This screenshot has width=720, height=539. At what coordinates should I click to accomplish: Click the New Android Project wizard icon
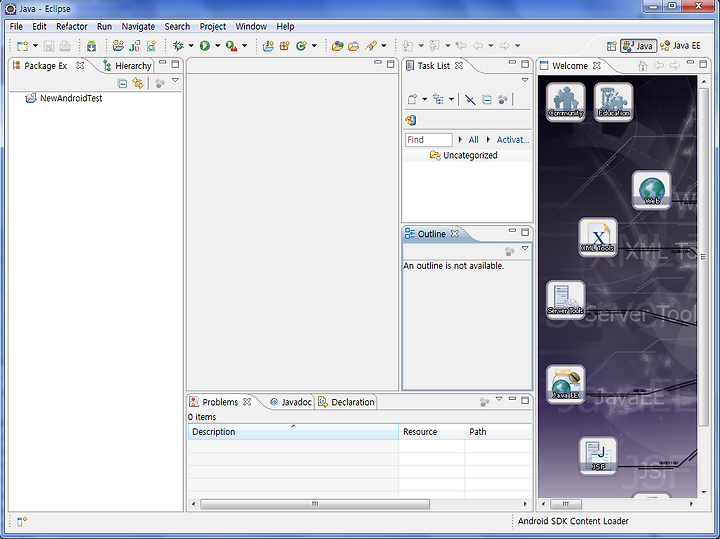(118, 45)
